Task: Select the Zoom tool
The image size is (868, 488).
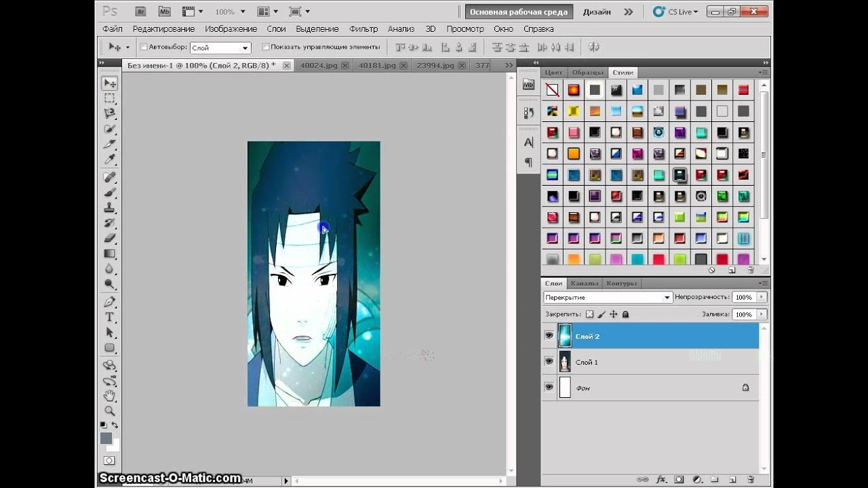Action: (109, 411)
